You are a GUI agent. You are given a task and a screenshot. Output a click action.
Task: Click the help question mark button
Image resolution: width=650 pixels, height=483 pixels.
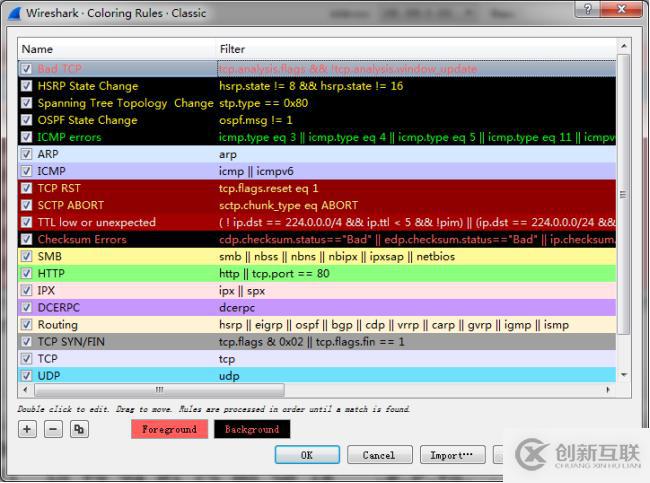[x=588, y=9]
